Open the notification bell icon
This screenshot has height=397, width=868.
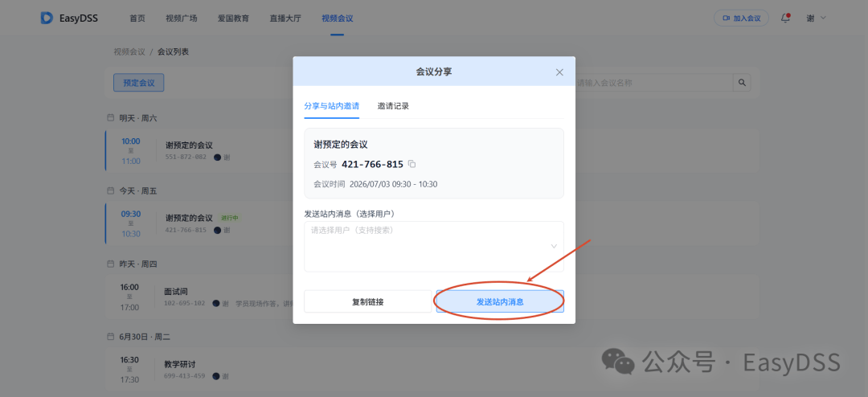[785, 18]
